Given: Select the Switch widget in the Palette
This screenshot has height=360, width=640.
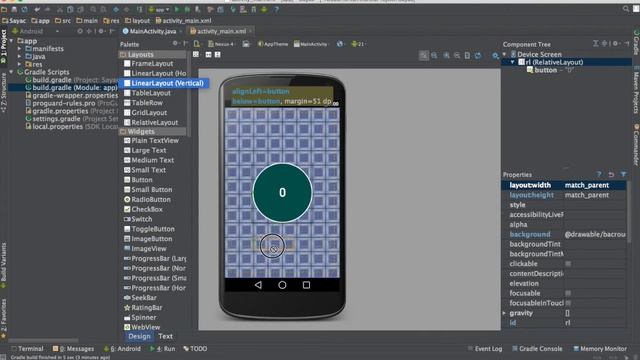Looking at the screenshot, I should pyautogui.click(x=138, y=219).
